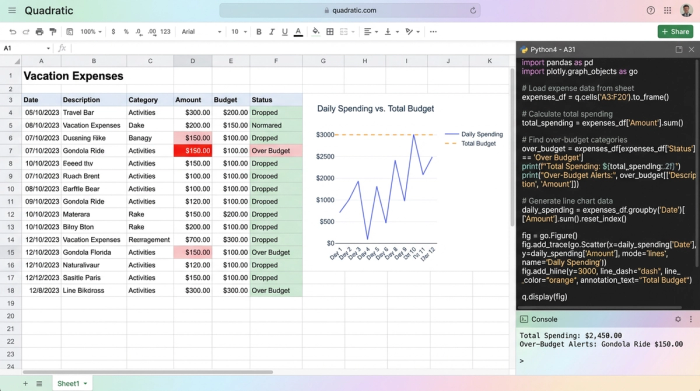The height and width of the screenshot is (391, 700).
Task: Click the Print icon
Action: [x=39, y=32]
